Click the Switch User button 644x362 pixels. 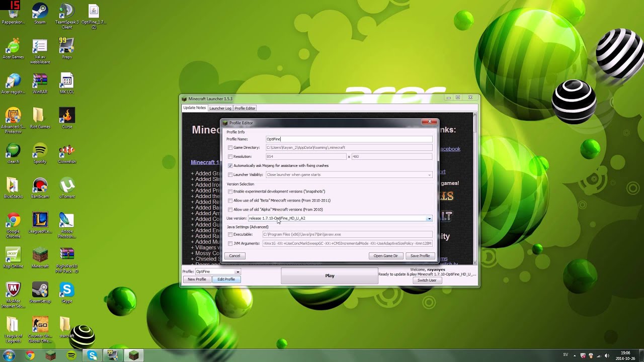pyautogui.click(x=427, y=280)
